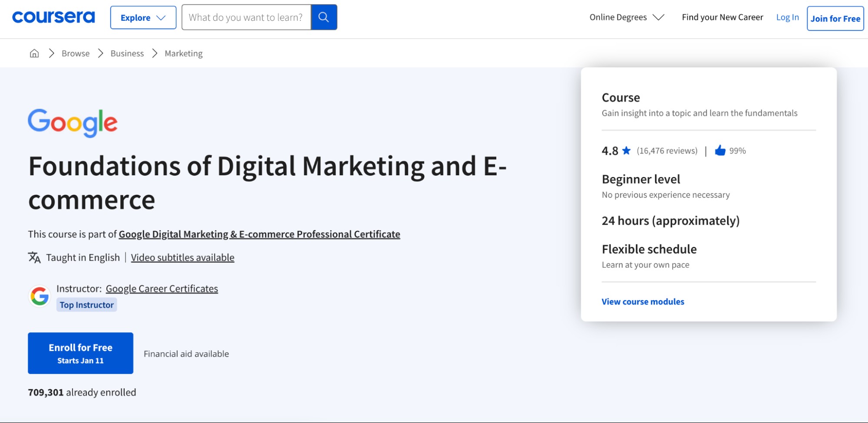868x423 pixels.
Task: Click Enroll for Free button
Action: tap(81, 353)
